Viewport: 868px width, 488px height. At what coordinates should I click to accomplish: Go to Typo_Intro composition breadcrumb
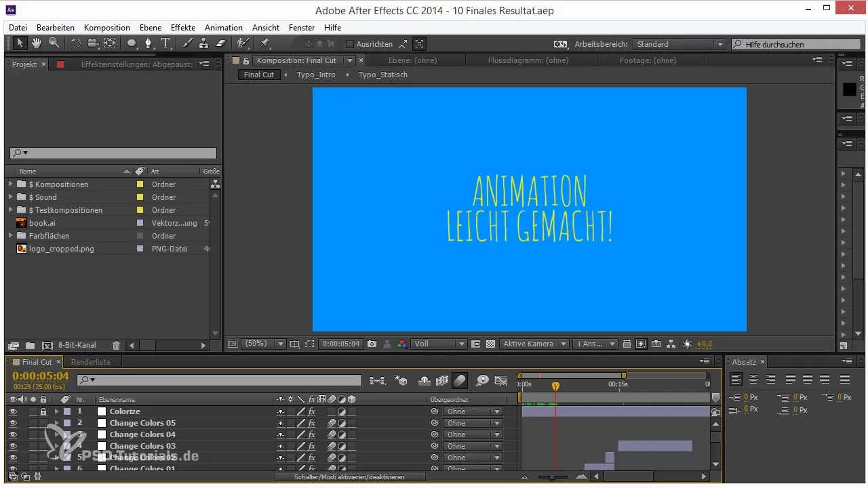pos(316,75)
